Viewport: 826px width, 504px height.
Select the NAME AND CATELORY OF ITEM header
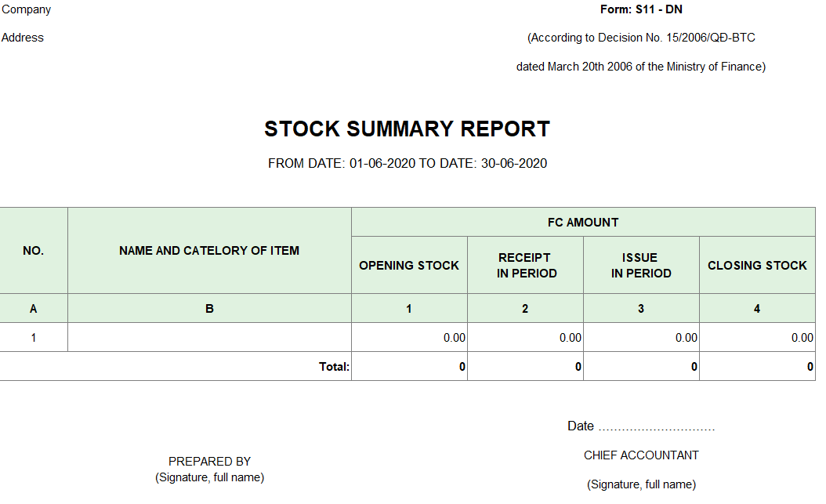click(209, 251)
